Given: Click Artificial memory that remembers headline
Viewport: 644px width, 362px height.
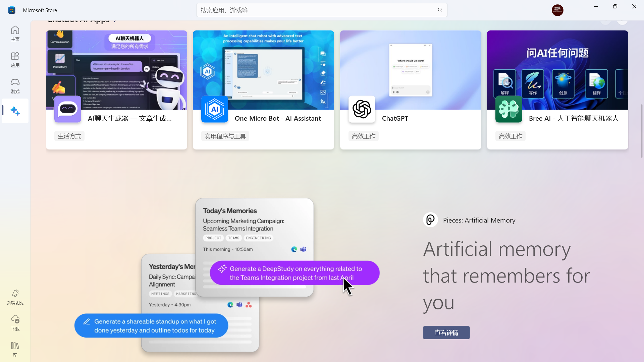Looking at the screenshot, I should pyautogui.click(x=507, y=276).
